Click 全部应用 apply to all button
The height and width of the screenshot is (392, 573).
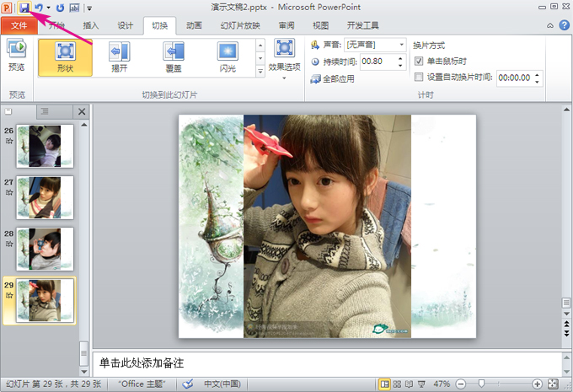point(332,78)
